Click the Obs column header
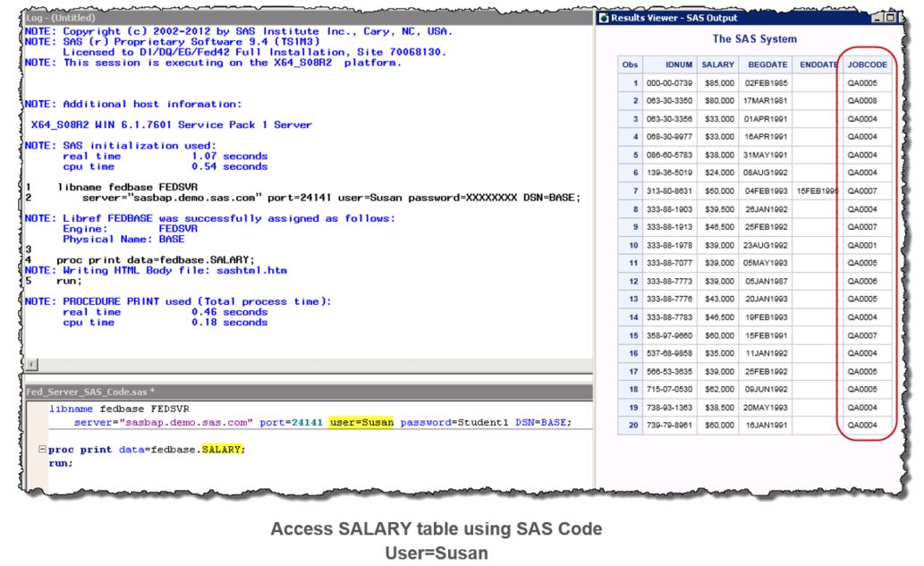 [630, 64]
